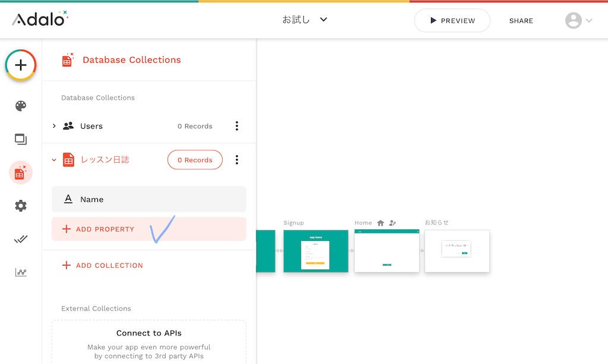This screenshot has width=608, height=364.
Task: Click the Home screen user-link icon
Action: pos(392,223)
